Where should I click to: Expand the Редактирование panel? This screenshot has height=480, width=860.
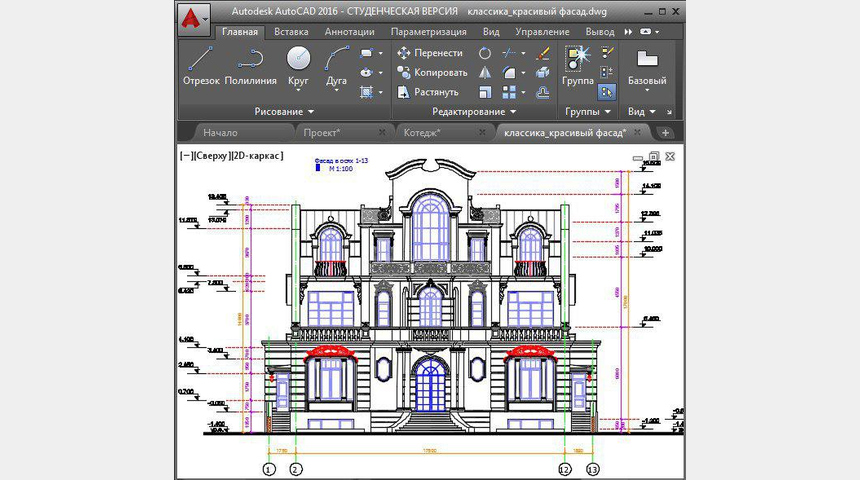tap(474, 111)
